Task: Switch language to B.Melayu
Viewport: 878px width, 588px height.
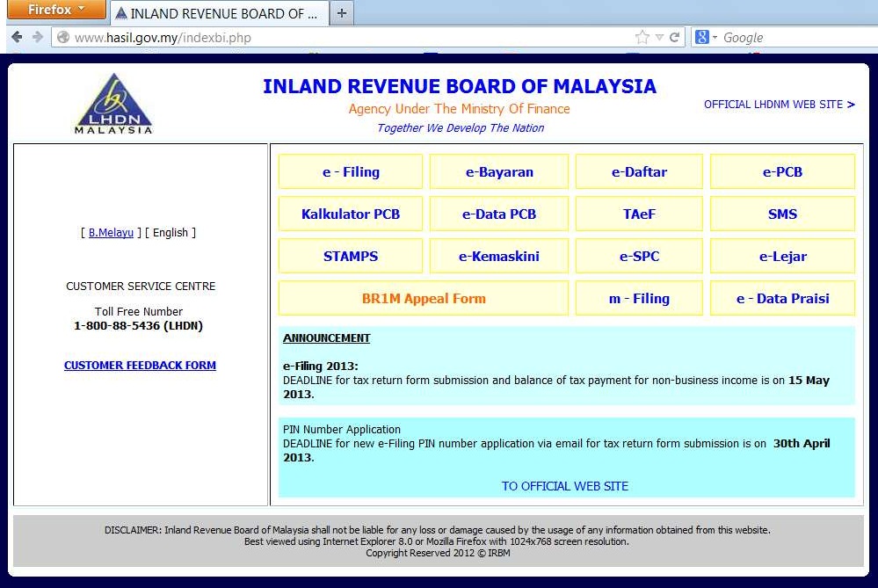Action: (111, 232)
